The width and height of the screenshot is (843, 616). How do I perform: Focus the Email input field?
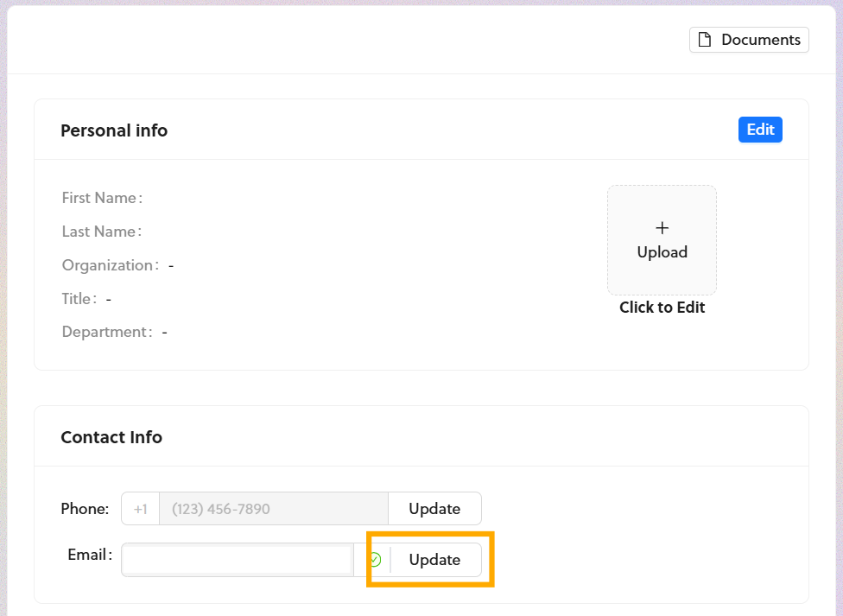237,560
